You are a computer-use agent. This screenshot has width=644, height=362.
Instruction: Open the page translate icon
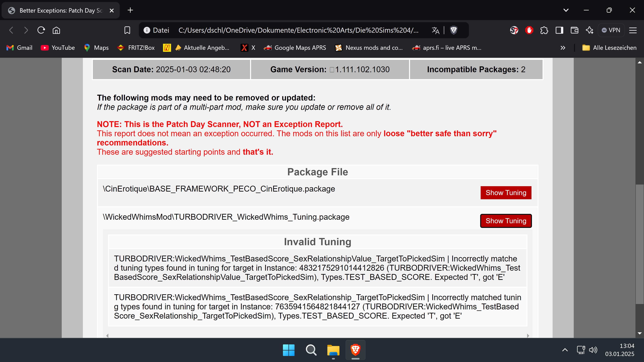point(436,30)
